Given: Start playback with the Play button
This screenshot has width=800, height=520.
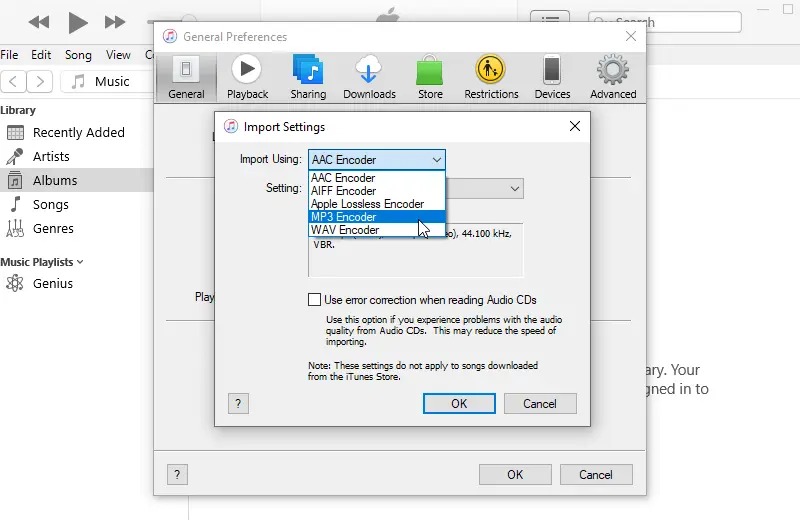Looking at the screenshot, I should [78, 22].
